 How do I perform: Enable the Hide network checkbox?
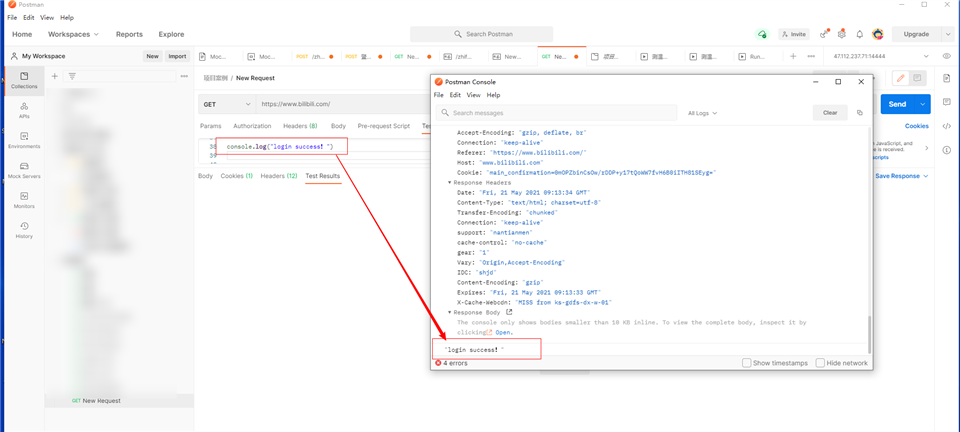click(x=820, y=363)
